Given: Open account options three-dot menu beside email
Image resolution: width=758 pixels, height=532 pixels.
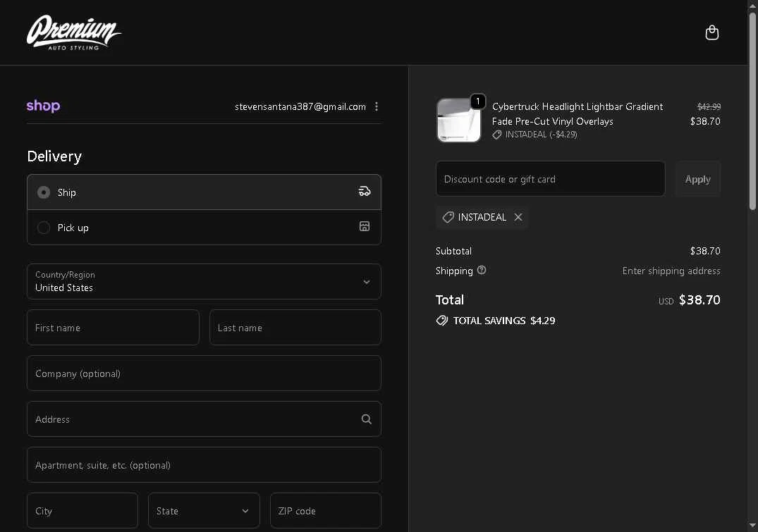Looking at the screenshot, I should [x=376, y=106].
